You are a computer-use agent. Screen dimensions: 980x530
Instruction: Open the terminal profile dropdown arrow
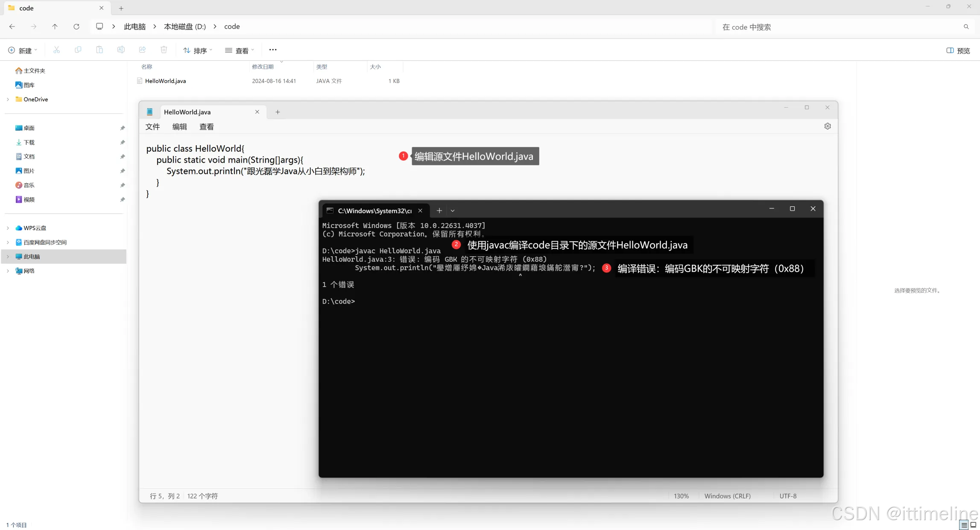[453, 211]
